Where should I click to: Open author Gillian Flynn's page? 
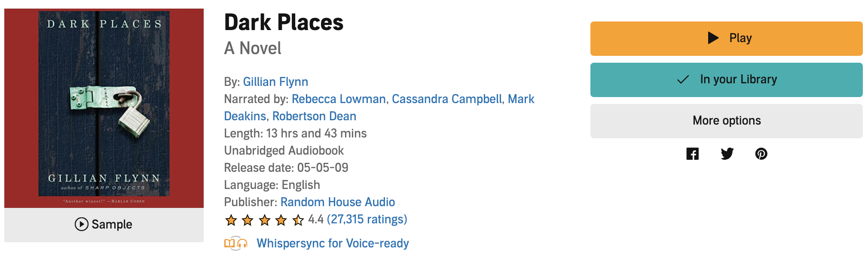pos(275,82)
